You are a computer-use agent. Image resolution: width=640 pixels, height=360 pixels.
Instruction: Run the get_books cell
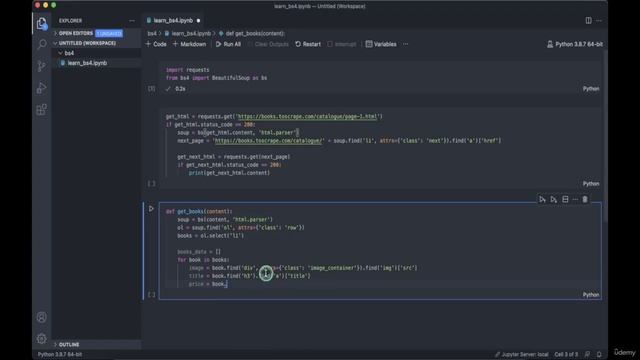tap(151, 209)
